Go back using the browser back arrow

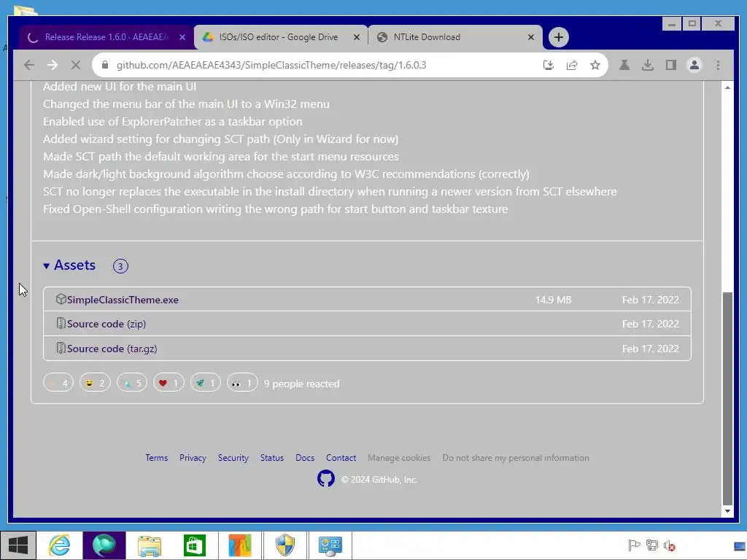(29, 65)
